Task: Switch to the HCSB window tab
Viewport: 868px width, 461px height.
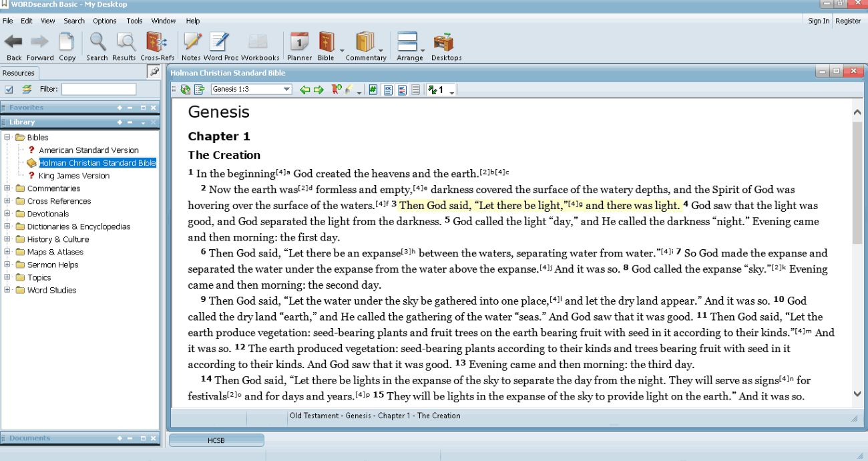Action: 216,440
